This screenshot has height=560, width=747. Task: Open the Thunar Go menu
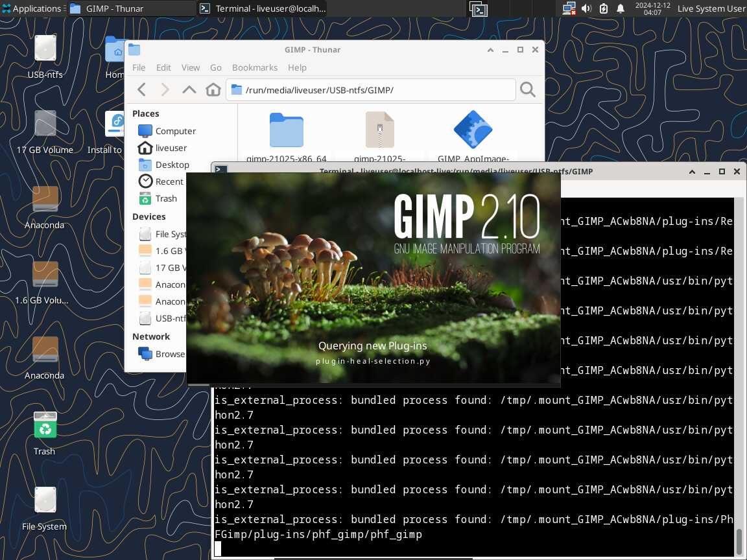[x=216, y=67]
